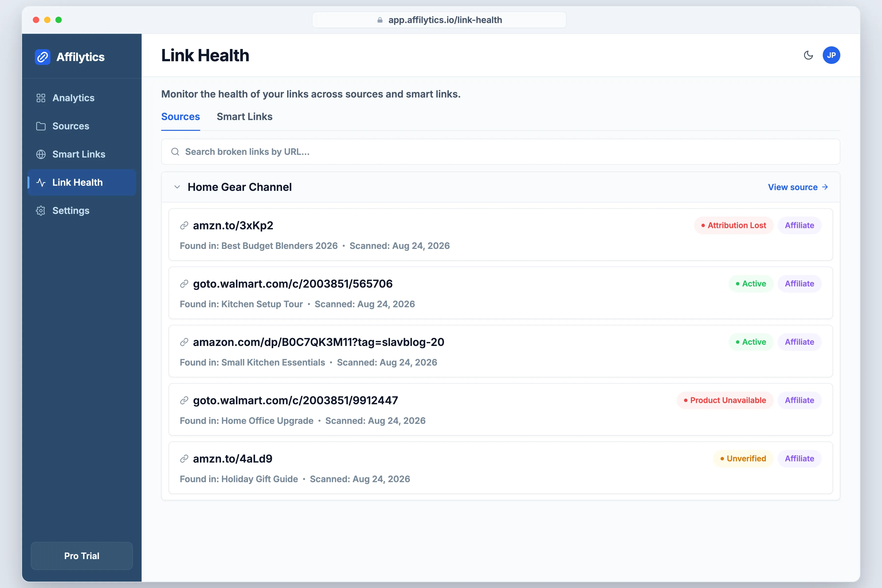Click the Affilytics logo icon

click(x=42, y=57)
